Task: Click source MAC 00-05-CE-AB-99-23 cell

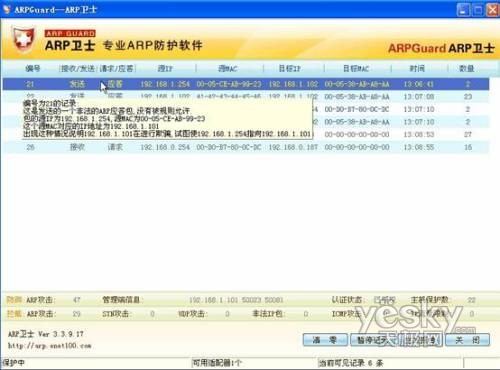Action: click(x=229, y=84)
